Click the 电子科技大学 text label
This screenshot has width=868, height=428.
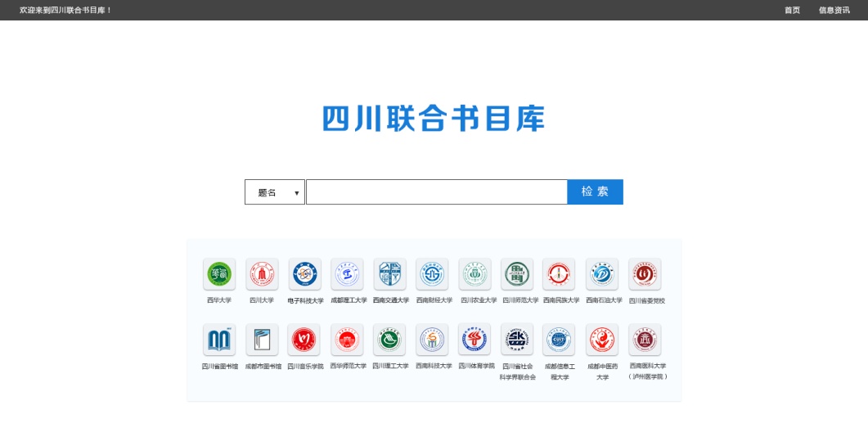[306, 300]
